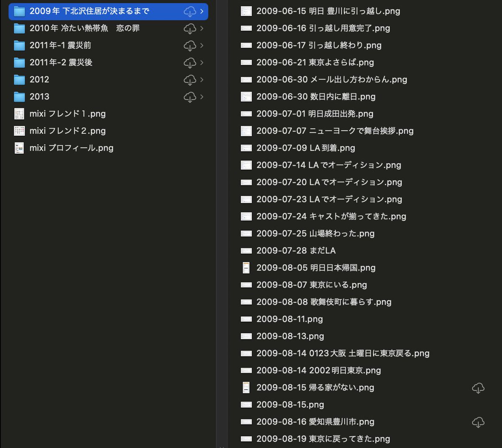502x448 pixels.
Task: Expand the 2011年-2 震災後 folder chevron
Action: (202, 63)
